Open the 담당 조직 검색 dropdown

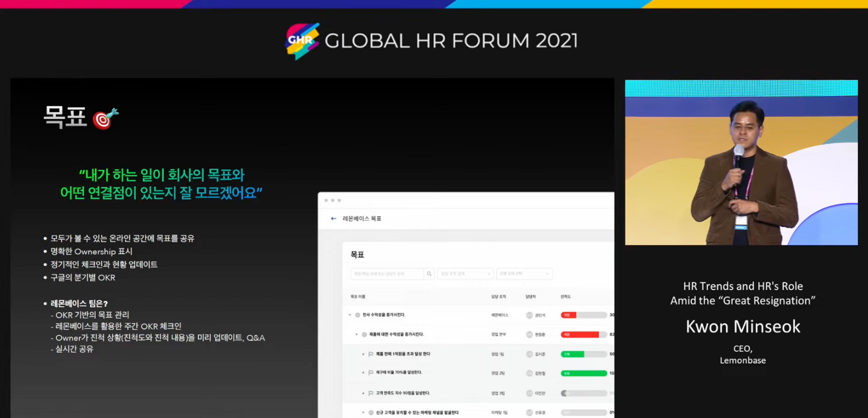465,274
